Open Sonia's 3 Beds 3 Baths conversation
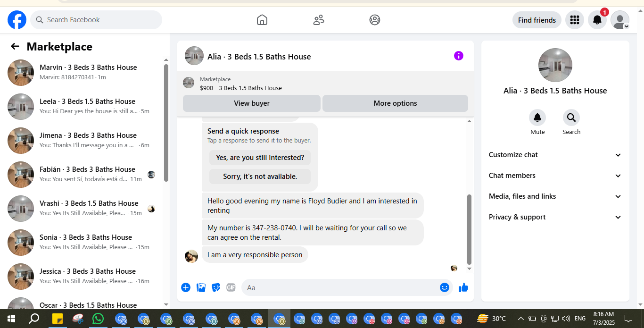644x328 pixels. [x=83, y=242]
